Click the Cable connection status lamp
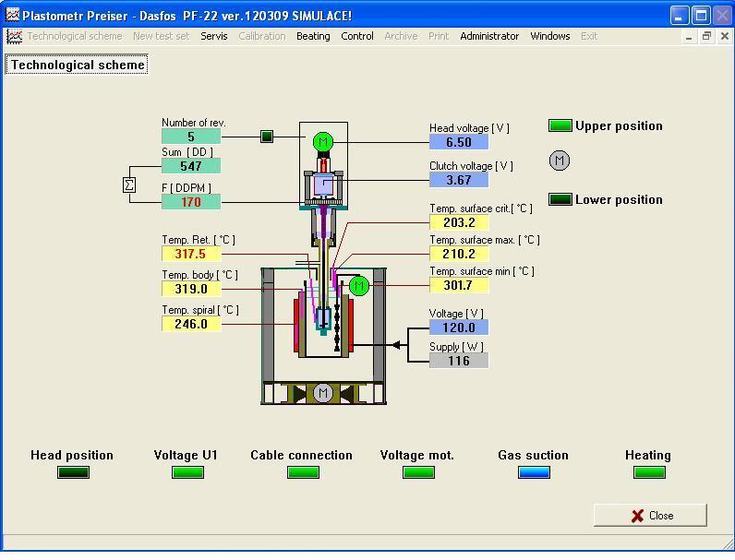 pos(303,472)
